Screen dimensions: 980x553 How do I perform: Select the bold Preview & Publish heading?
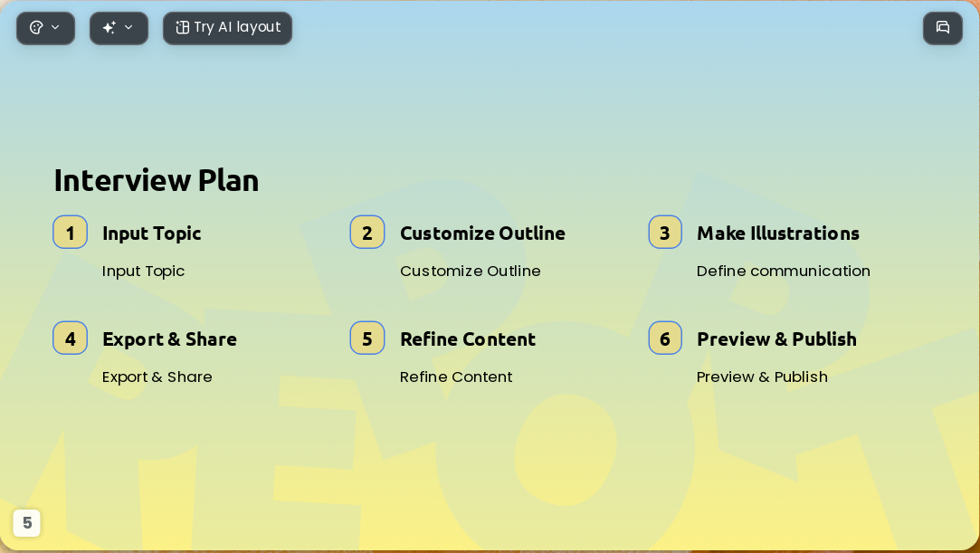(x=777, y=339)
